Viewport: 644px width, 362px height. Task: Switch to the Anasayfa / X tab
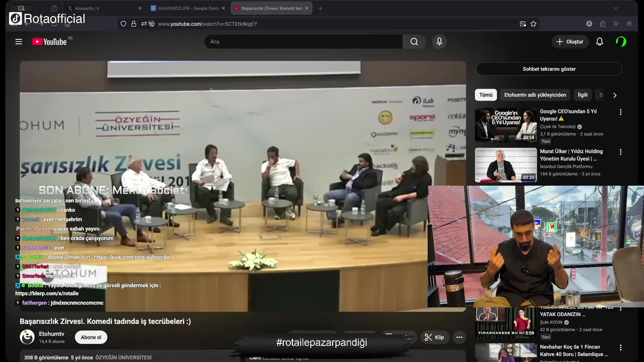104,8
